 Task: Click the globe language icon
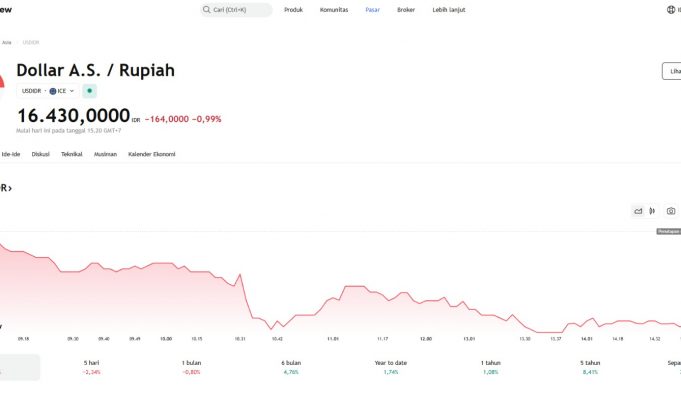(x=669, y=10)
